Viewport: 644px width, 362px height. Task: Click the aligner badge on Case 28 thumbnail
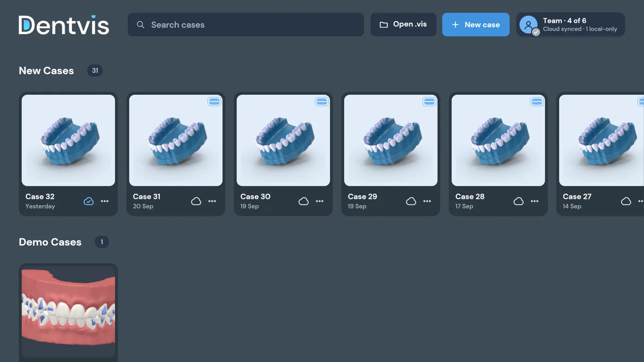tap(537, 102)
